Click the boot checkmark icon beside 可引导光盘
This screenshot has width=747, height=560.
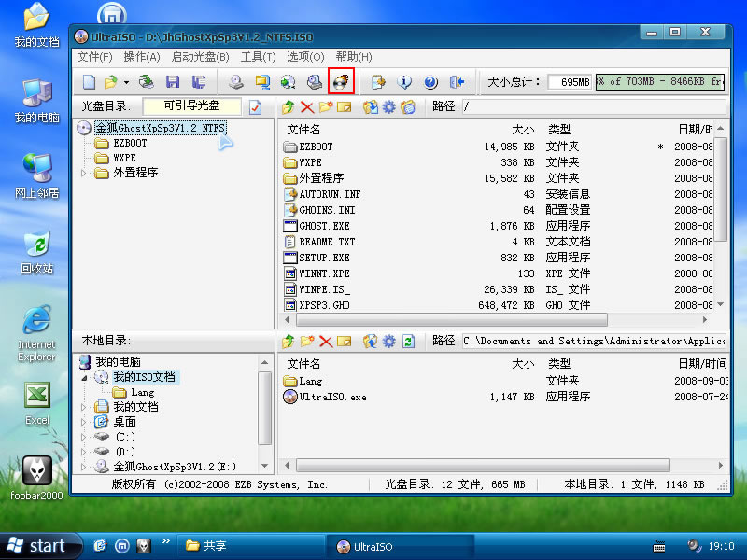click(x=255, y=106)
